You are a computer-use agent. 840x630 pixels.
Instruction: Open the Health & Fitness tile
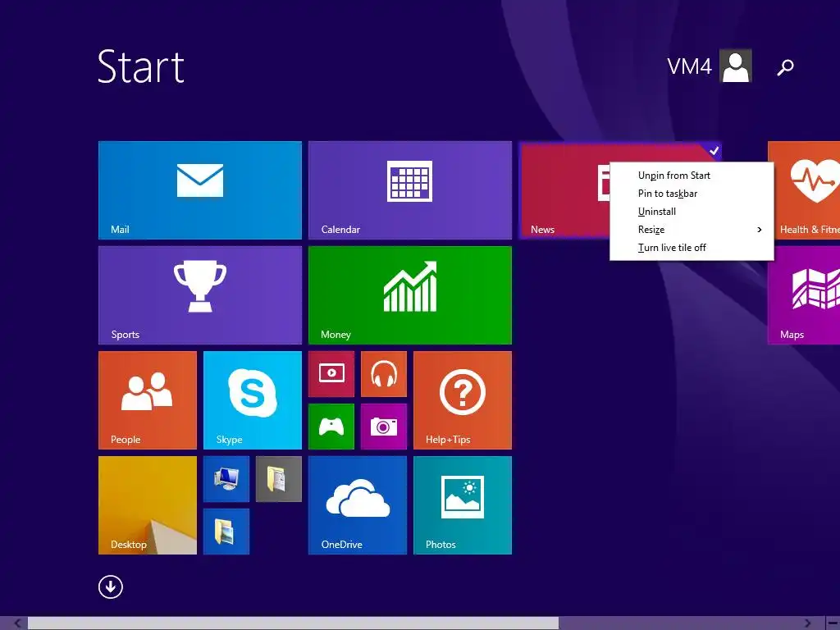[x=804, y=190]
